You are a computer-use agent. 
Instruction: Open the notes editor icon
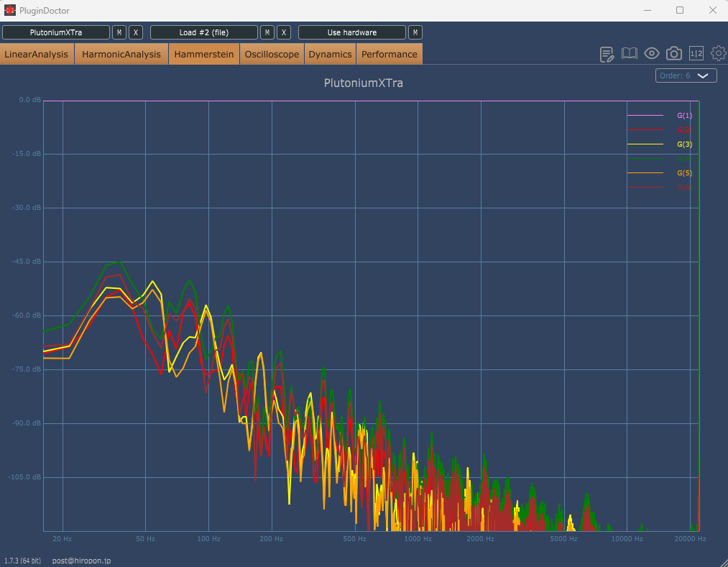[607, 55]
